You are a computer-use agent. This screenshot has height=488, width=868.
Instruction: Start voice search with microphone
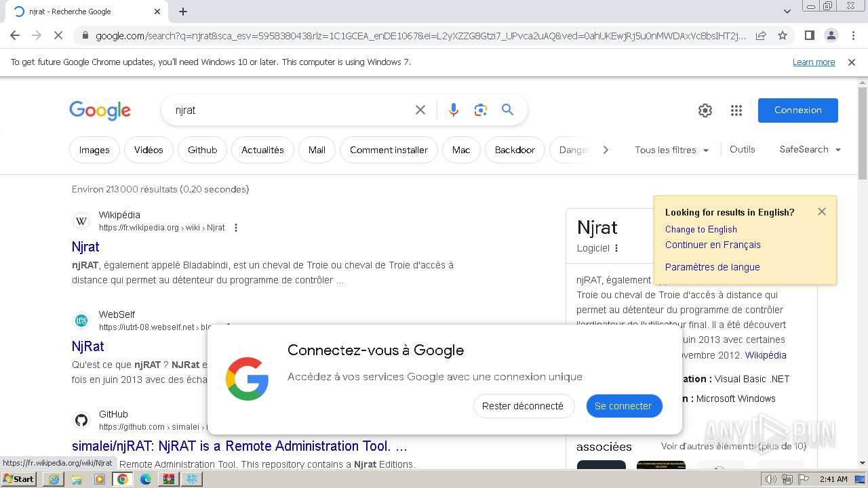pyautogui.click(x=454, y=110)
